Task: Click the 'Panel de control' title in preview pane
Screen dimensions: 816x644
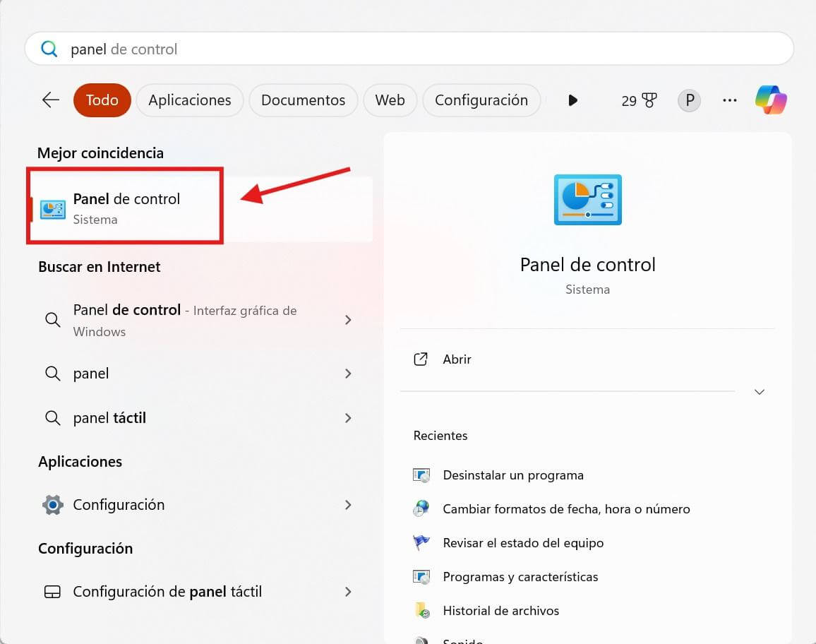Action: click(x=587, y=265)
